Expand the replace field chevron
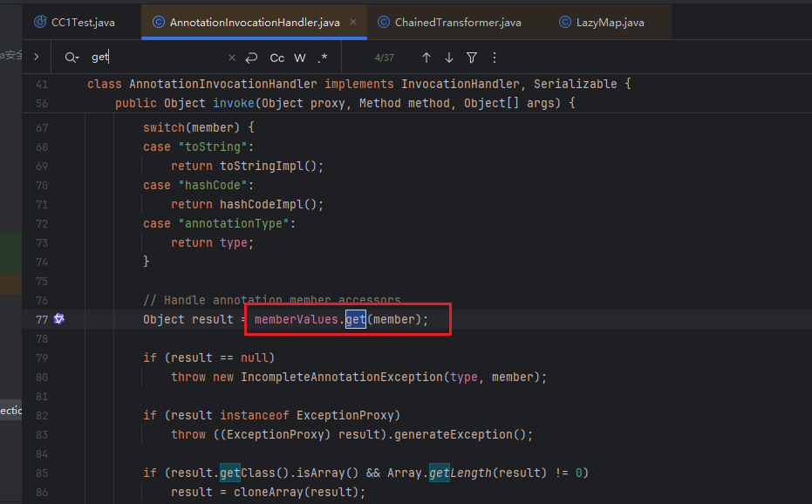 tap(36, 57)
